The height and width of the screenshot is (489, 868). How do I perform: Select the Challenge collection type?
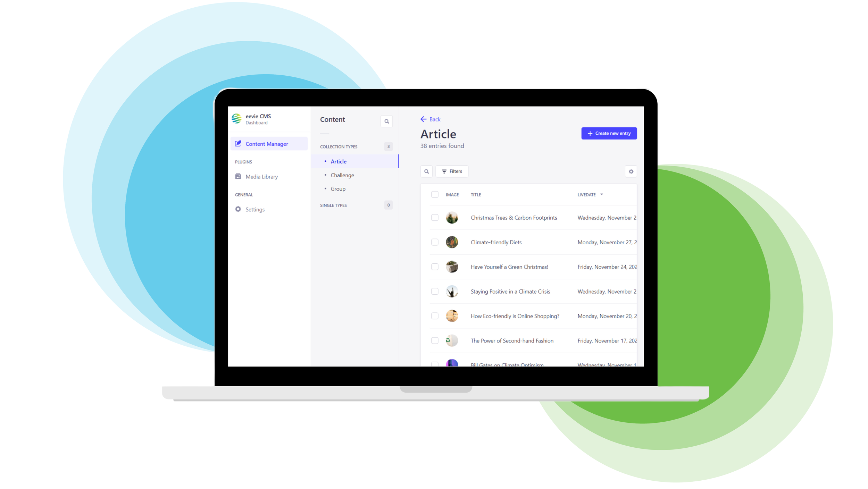point(342,175)
